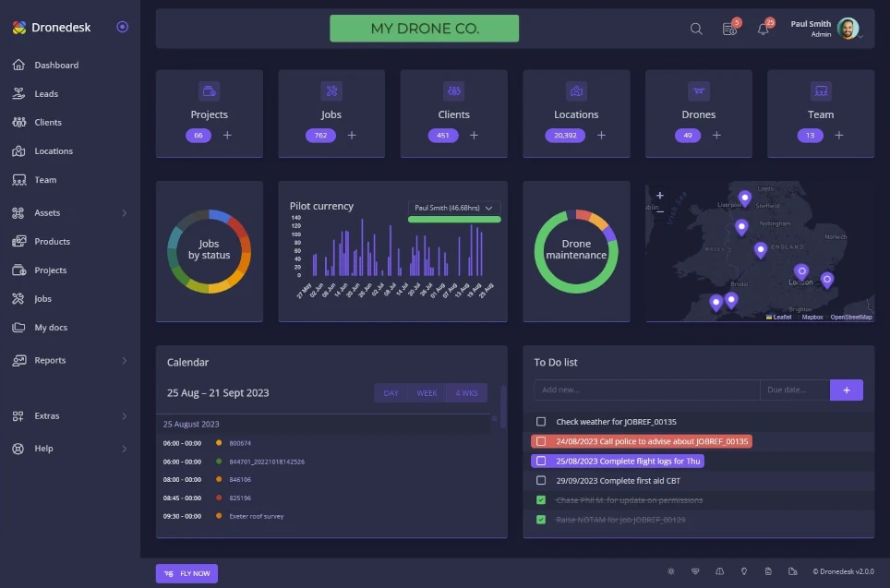Image resolution: width=890 pixels, height=588 pixels.
Task: Switch calendar to WEEK view
Action: pos(427,392)
